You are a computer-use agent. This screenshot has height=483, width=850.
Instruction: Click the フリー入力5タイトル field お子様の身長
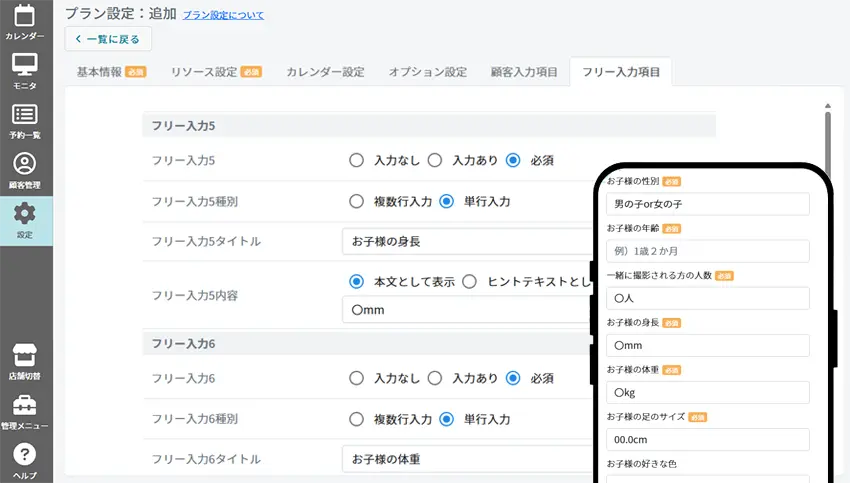coord(468,242)
